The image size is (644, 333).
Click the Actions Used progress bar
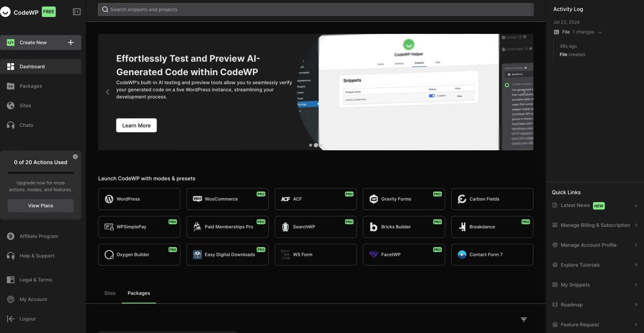[40, 173]
